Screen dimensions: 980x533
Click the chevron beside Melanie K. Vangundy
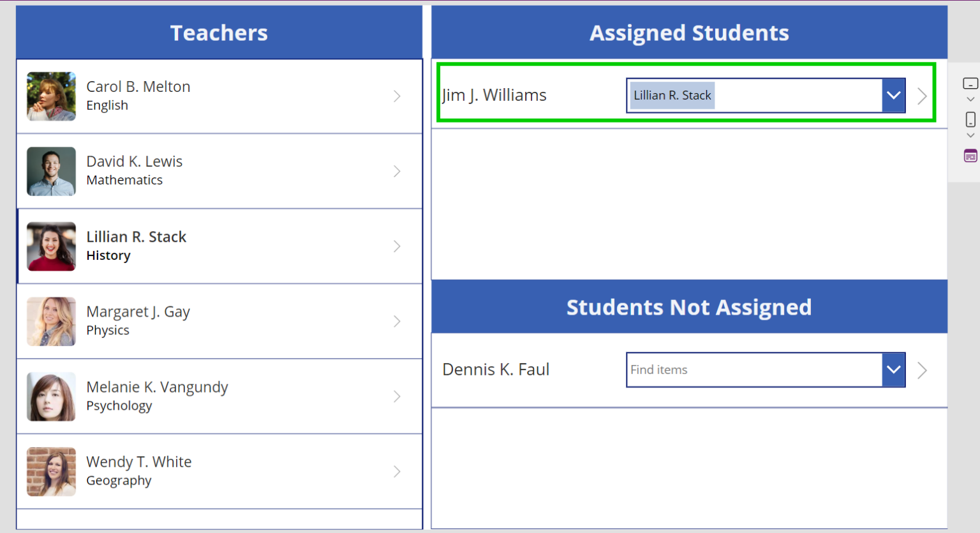click(397, 396)
